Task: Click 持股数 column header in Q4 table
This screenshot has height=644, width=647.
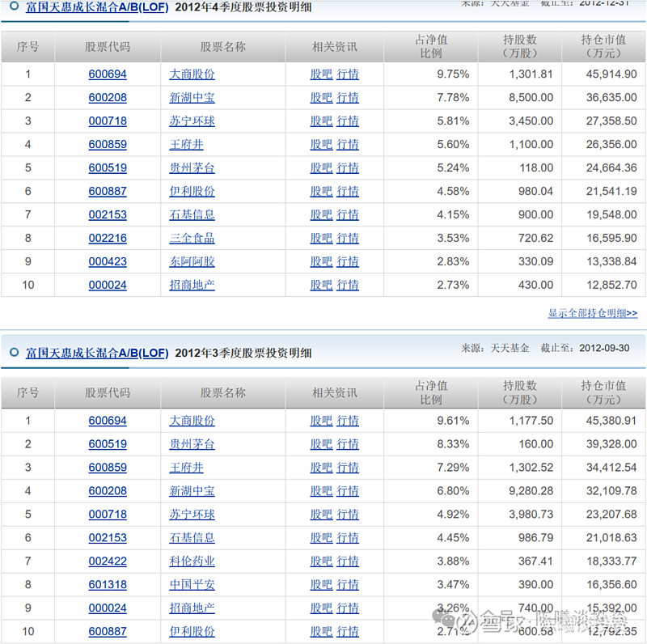Action: (x=520, y=47)
